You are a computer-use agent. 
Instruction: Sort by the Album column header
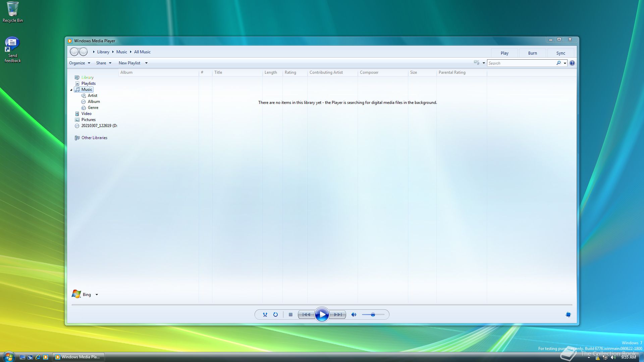click(158, 72)
